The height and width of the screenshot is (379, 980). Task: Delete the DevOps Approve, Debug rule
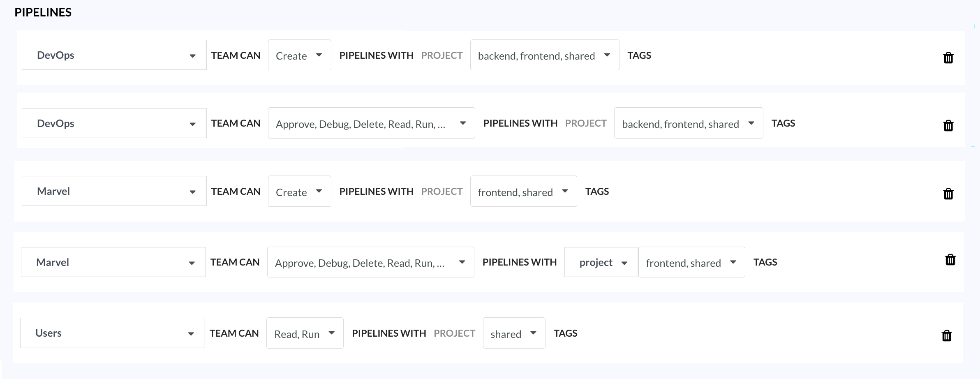[x=948, y=125]
